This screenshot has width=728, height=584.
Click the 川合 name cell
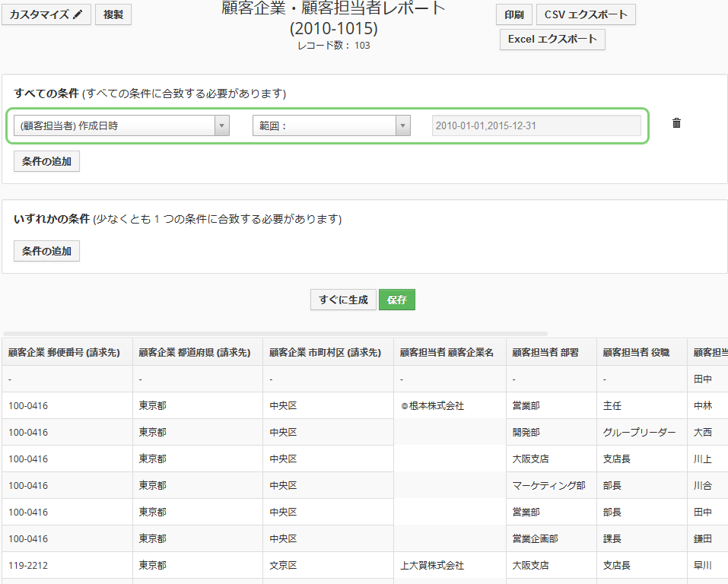coord(707,485)
